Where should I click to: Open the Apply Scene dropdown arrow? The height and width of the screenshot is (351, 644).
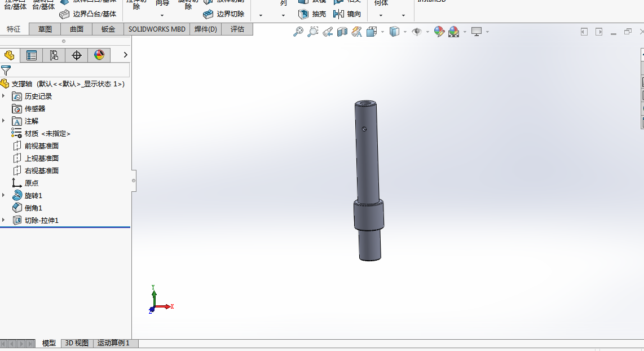[x=465, y=32]
